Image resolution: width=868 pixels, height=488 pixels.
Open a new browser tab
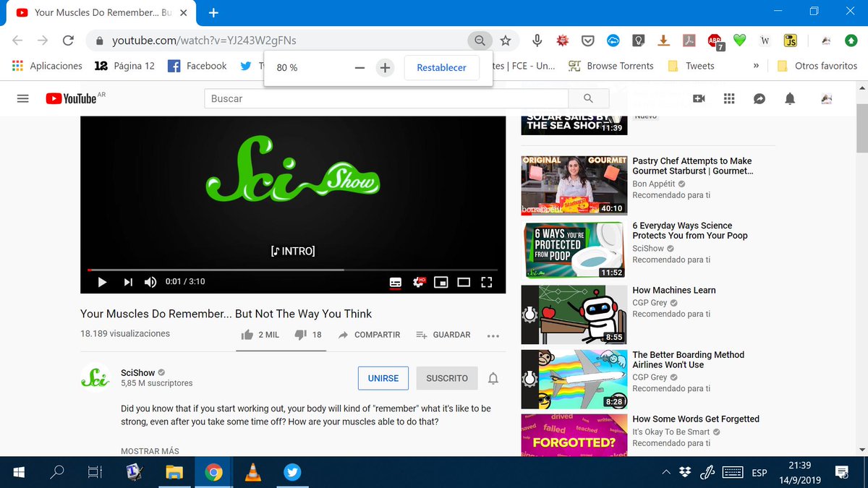[x=214, y=12]
